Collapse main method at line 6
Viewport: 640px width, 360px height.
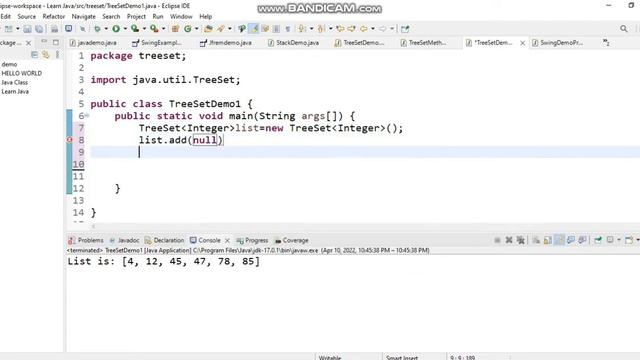pyautogui.click(x=87, y=116)
